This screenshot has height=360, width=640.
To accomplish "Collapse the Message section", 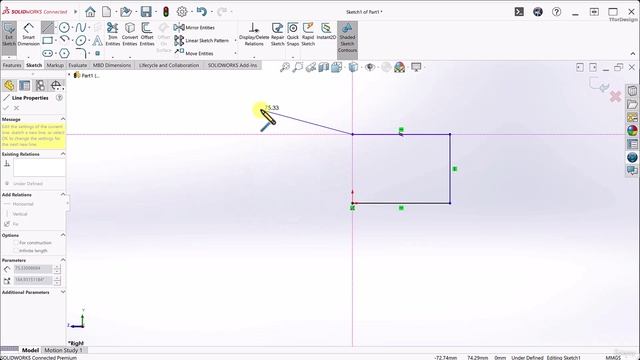I will [63, 119].
